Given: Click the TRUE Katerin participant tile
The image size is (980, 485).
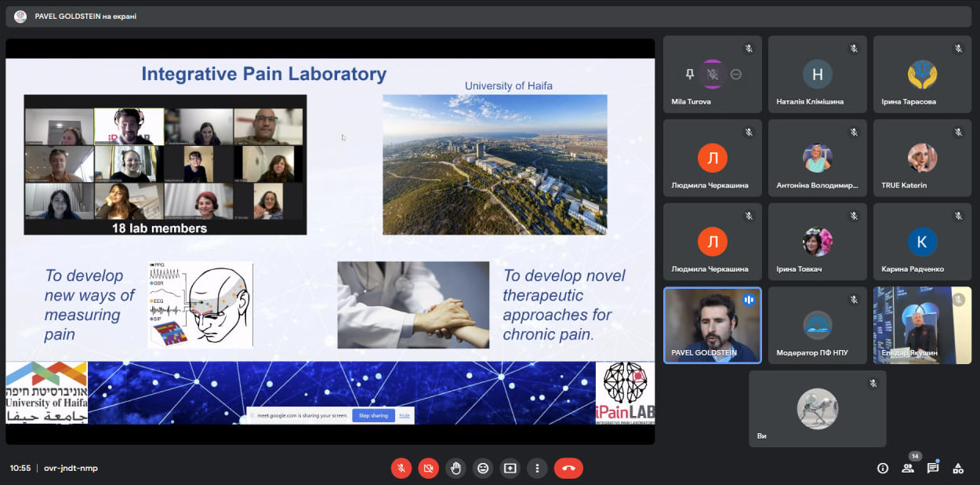Looking at the screenshot, I should [922, 159].
